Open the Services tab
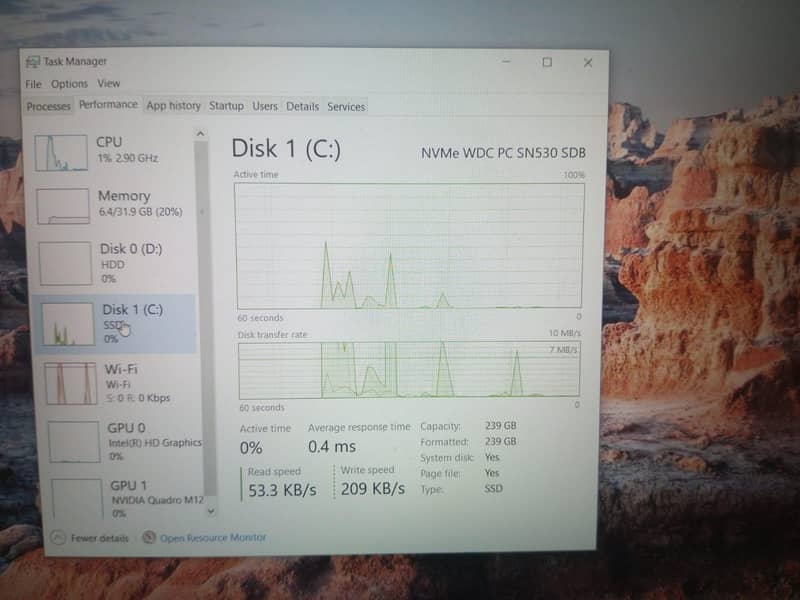The height and width of the screenshot is (600, 800). [x=346, y=106]
